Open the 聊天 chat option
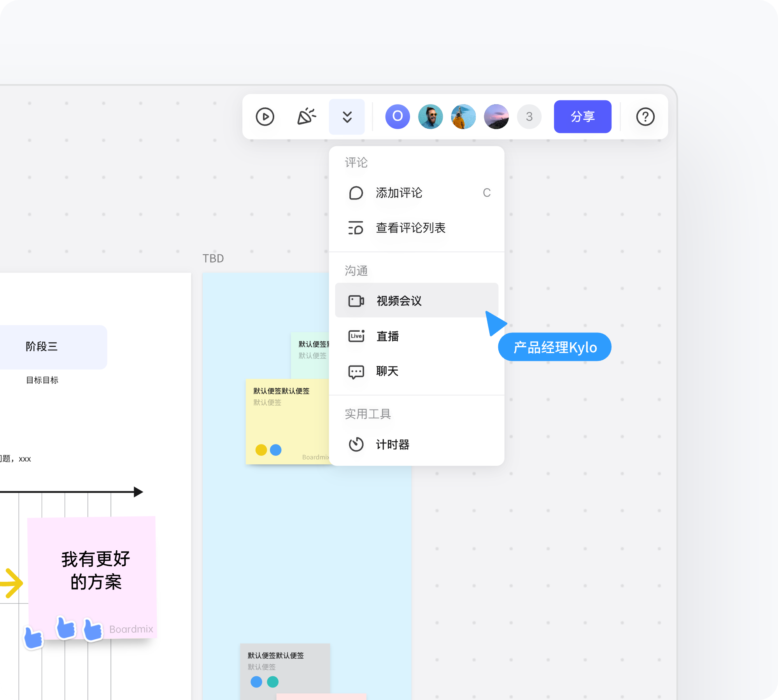The image size is (778, 700). coord(417,371)
